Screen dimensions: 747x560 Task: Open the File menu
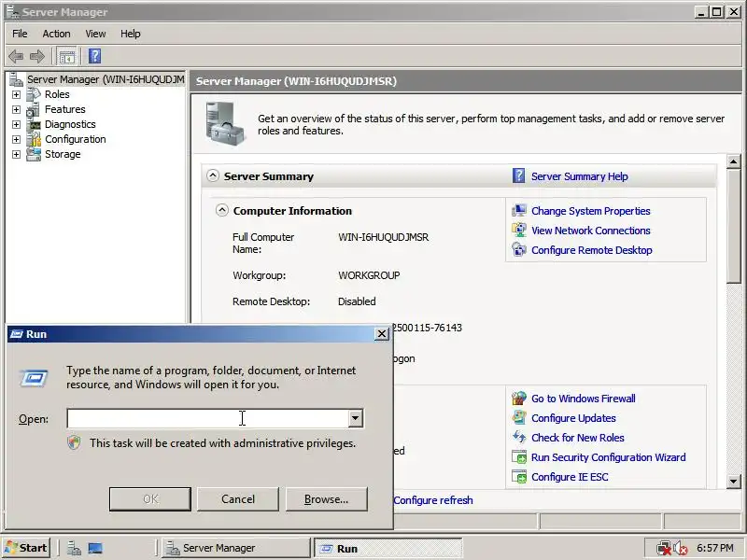pyautogui.click(x=20, y=34)
